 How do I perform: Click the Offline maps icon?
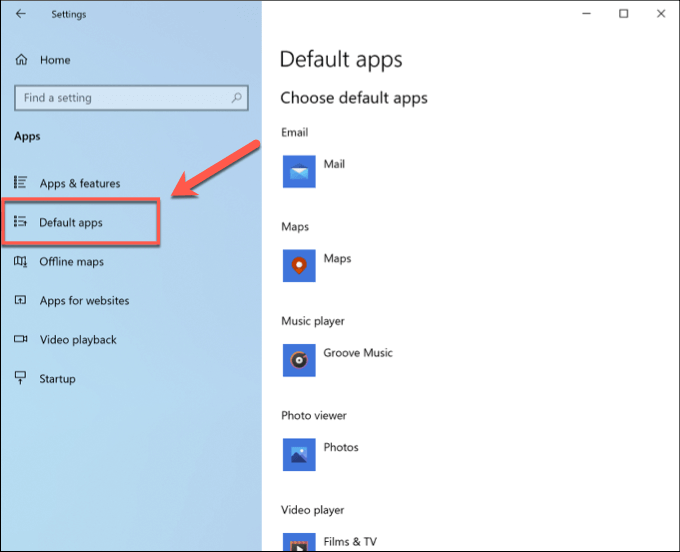(x=20, y=261)
